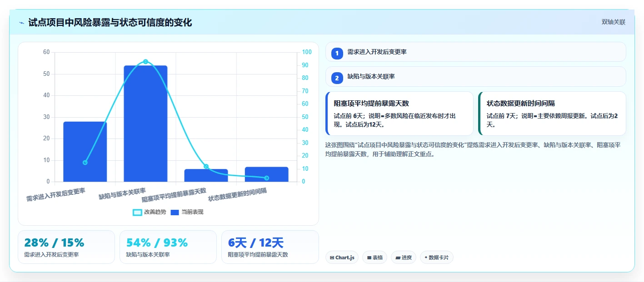
Task: Click the line point above third bar
Action: tap(206, 167)
